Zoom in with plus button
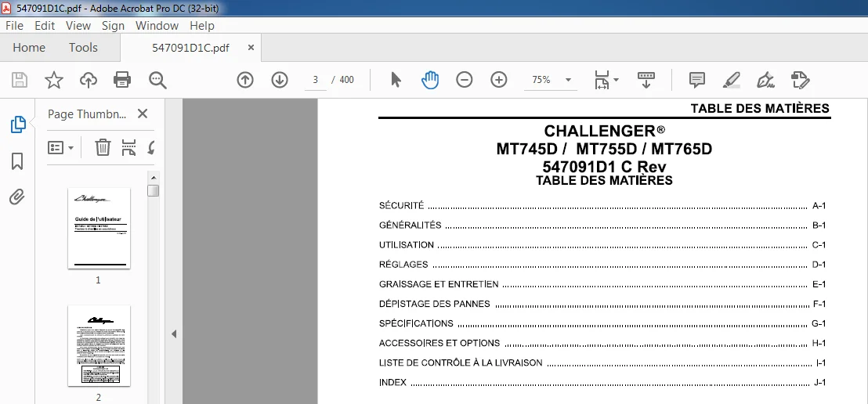Image resolution: width=868 pixels, height=404 pixels. [499, 80]
